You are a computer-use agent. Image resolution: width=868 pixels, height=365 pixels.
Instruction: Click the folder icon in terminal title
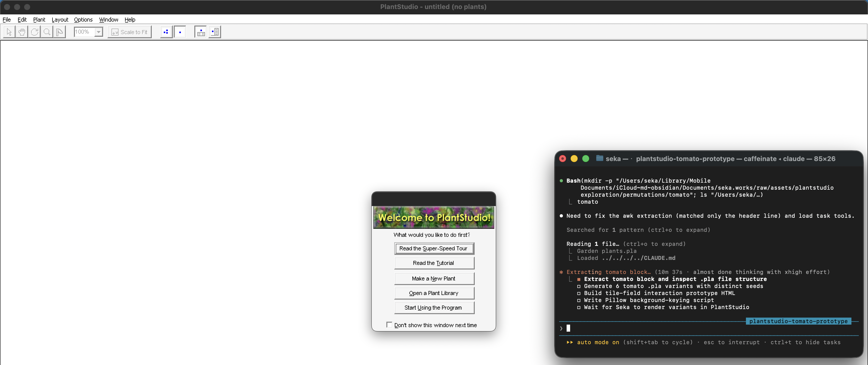(x=600, y=158)
